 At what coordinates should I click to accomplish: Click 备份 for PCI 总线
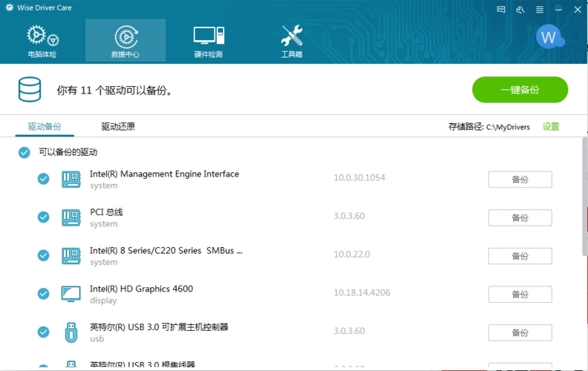click(520, 217)
